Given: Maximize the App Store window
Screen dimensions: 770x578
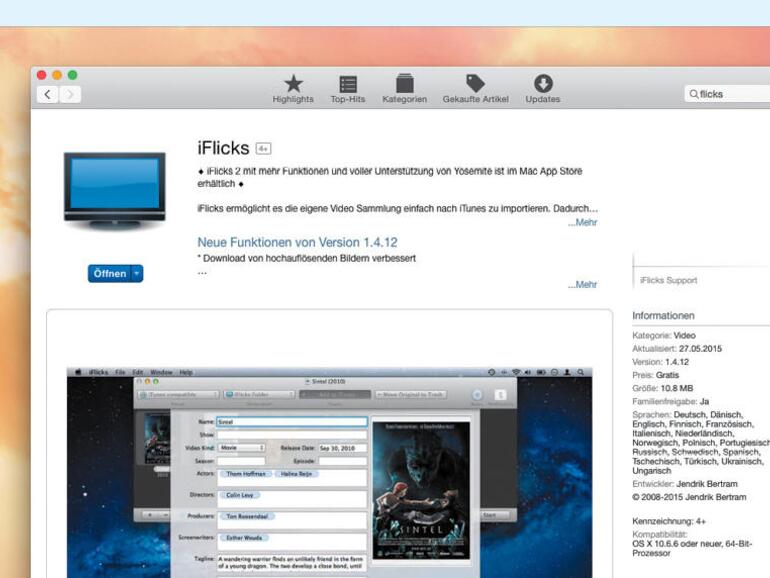Looking at the screenshot, I should tap(73, 75).
